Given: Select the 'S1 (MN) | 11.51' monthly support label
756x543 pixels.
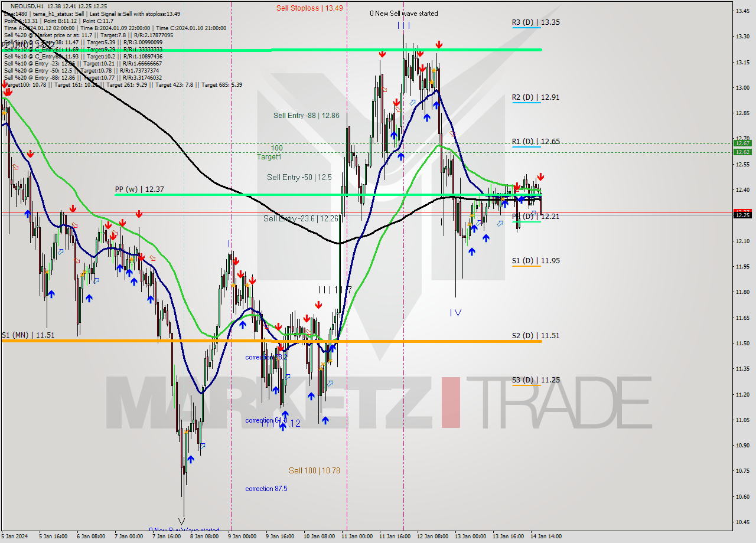Looking at the screenshot, I should click(x=28, y=335).
